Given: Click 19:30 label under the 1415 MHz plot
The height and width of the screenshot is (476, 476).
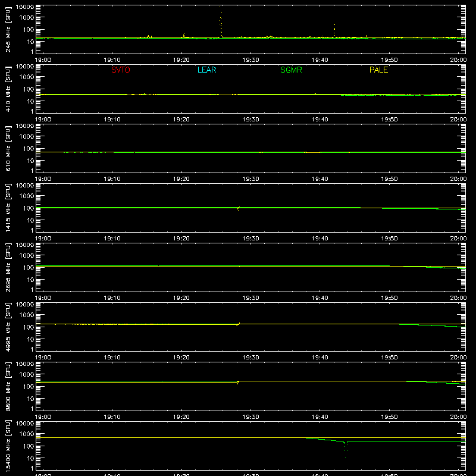Looking at the screenshot, I should coord(250,239).
